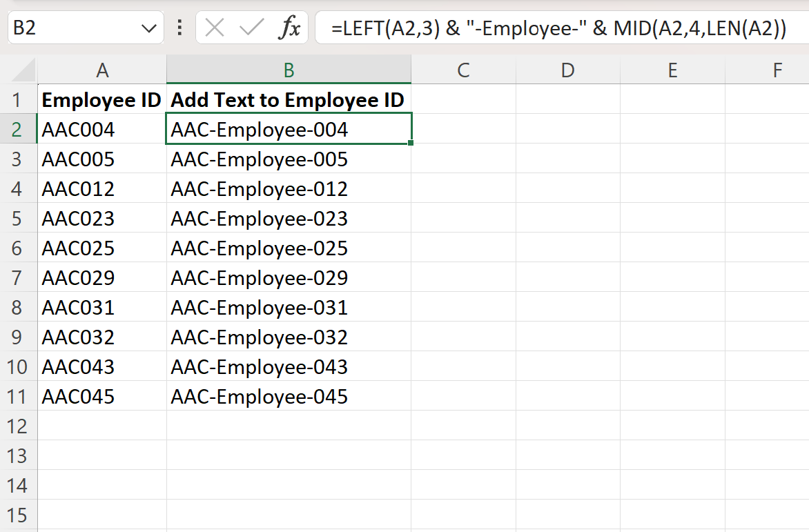Select column header A
The height and width of the screenshot is (532, 809).
pyautogui.click(x=102, y=70)
